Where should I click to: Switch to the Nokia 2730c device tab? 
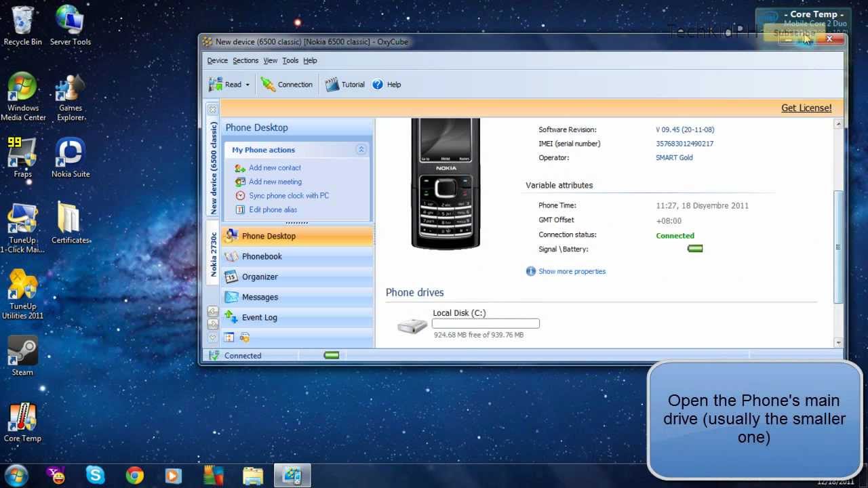point(213,254)
